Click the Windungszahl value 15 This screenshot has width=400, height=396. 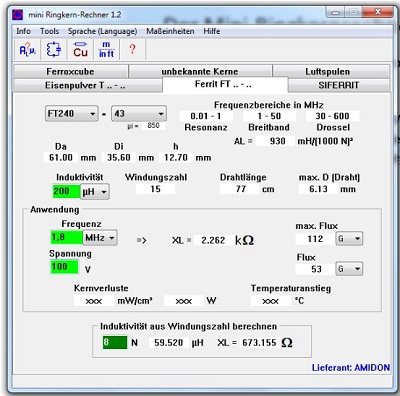coord(155,189)
